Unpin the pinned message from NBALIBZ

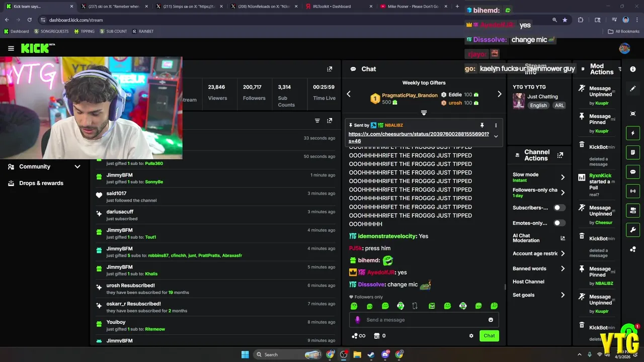[x=482, y=125]
